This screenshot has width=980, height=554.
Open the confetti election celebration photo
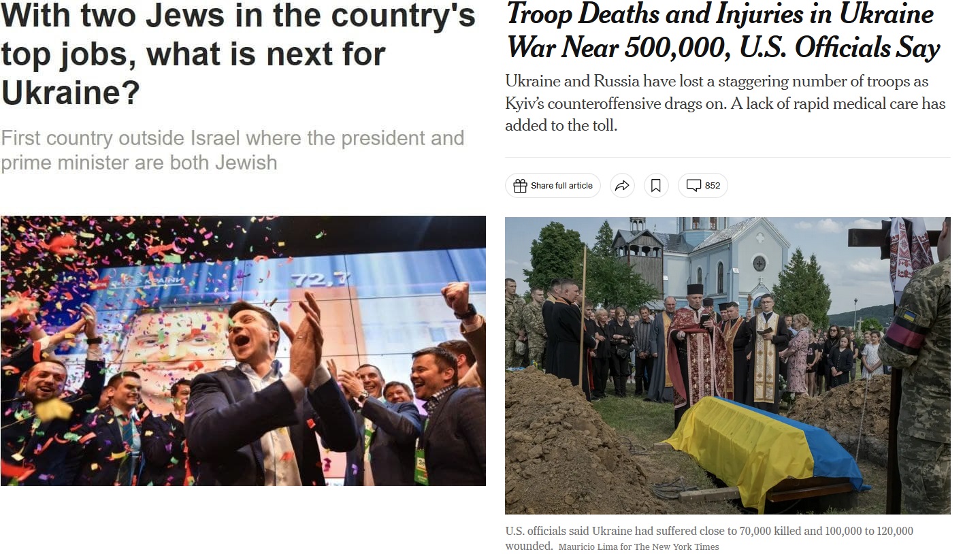tap(243, 351)
